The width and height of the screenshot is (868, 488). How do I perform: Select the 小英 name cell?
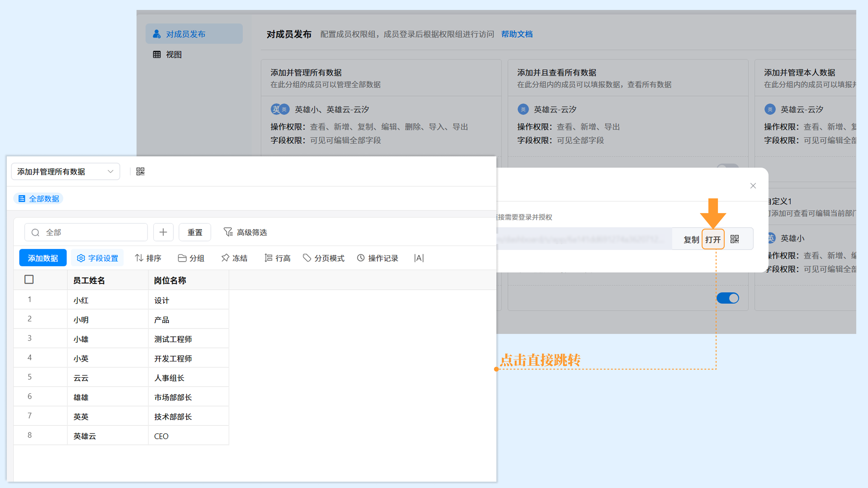(x=108, y=358)
